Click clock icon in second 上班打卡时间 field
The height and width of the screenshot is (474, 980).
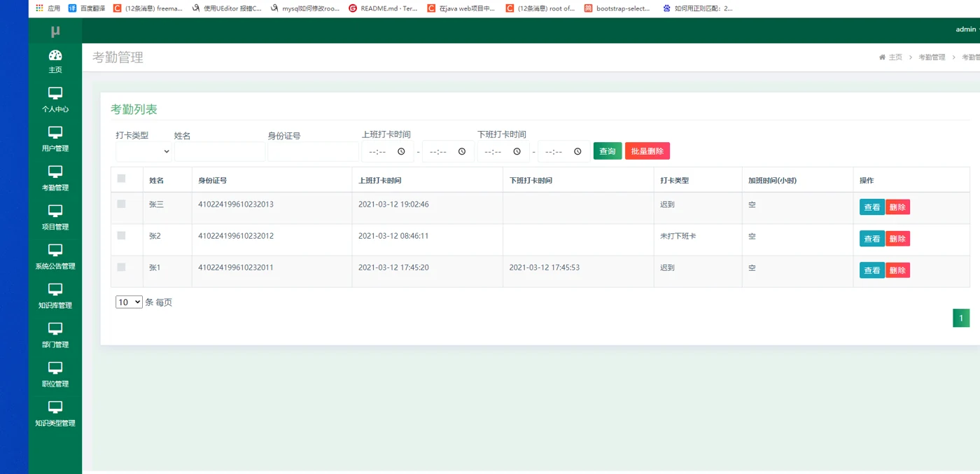click(x=462, y=151)
